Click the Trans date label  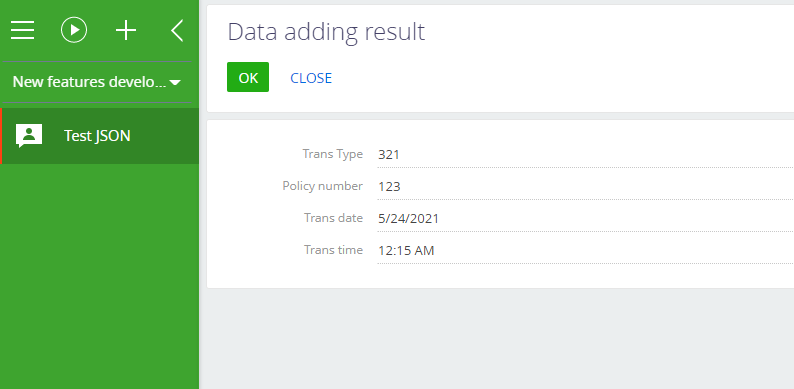[333, 218]
